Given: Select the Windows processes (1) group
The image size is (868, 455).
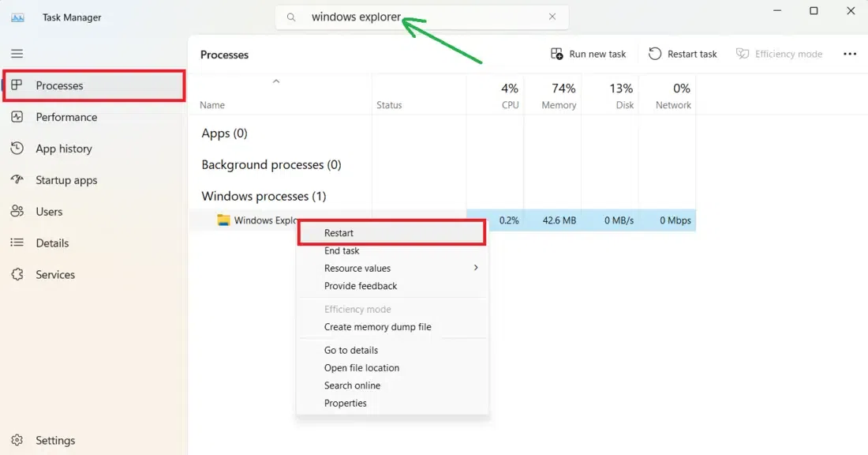Looking at the screenshot, I should [264, 196].
